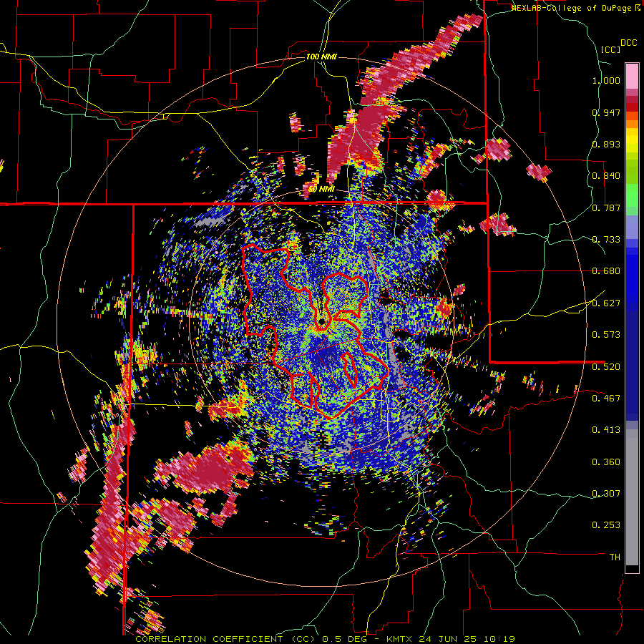Pick the bright green segment of color bar
This screenshot has height=644, width=644.
click(632, 195)
